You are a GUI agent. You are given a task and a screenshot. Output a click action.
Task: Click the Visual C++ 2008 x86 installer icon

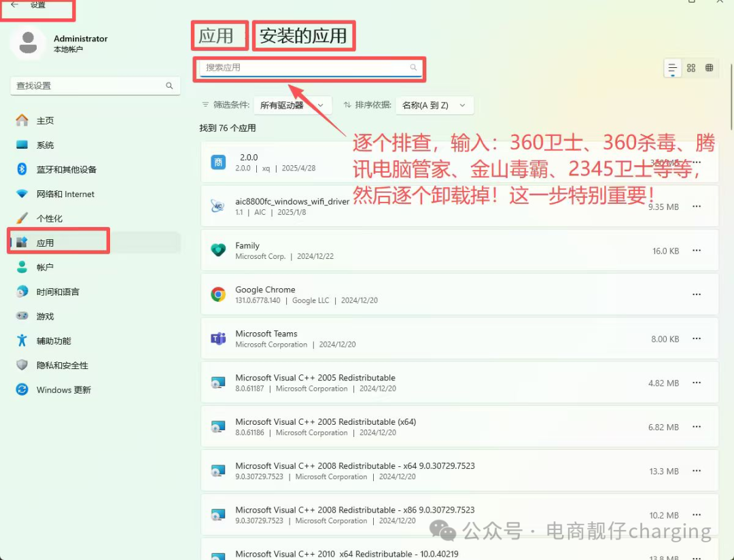click(218, 514)
